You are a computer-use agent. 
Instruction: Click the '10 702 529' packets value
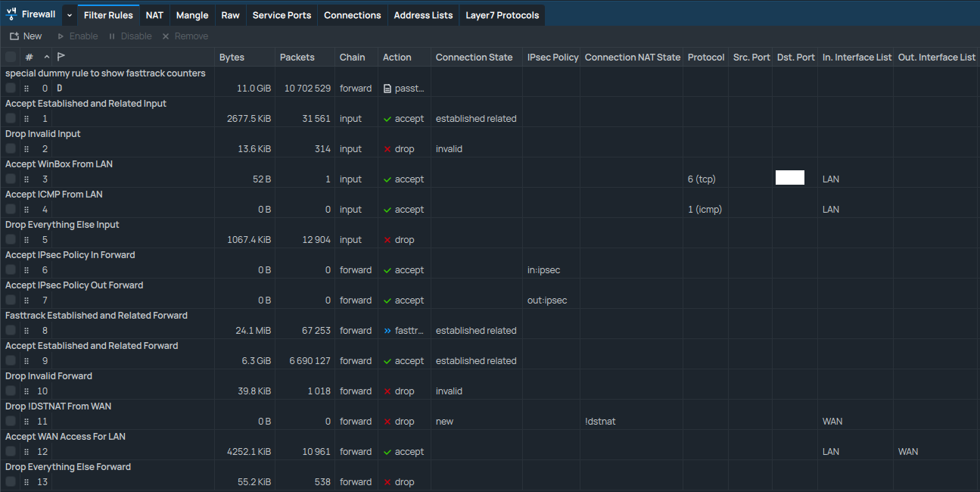pyautogui.click(x=307, y=89)
